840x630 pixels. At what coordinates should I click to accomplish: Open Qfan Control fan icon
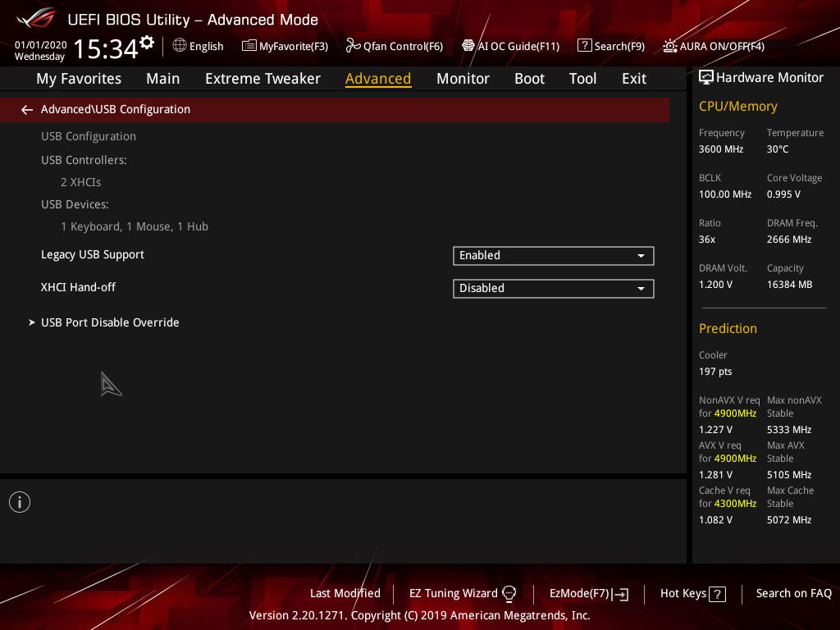(x=353, y=46)
